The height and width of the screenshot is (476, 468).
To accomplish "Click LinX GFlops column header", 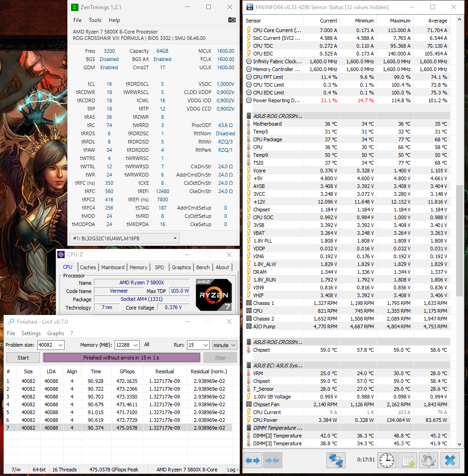I will [x=127, y=371].
